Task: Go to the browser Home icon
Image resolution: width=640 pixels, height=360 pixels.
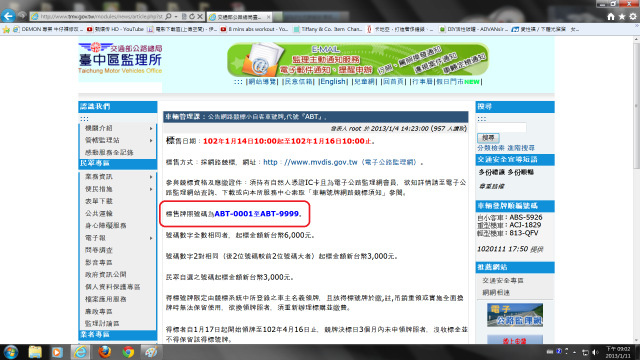Action: point(611,17)
